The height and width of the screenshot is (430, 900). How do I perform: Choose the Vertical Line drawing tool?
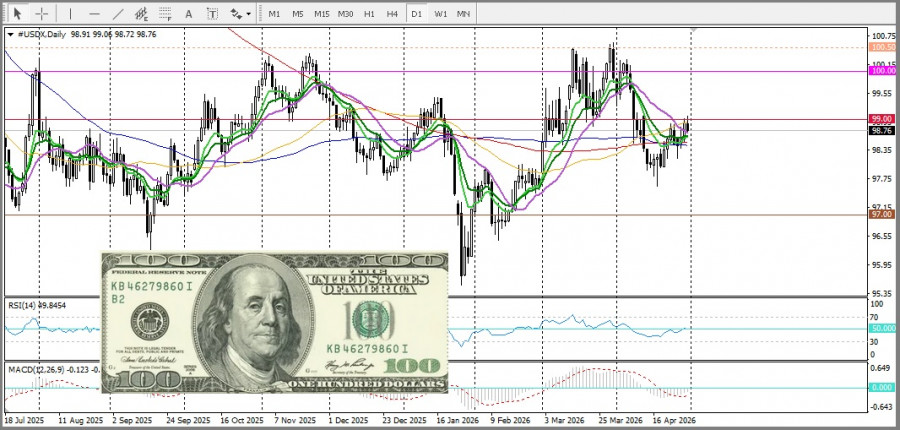[70, 13]
